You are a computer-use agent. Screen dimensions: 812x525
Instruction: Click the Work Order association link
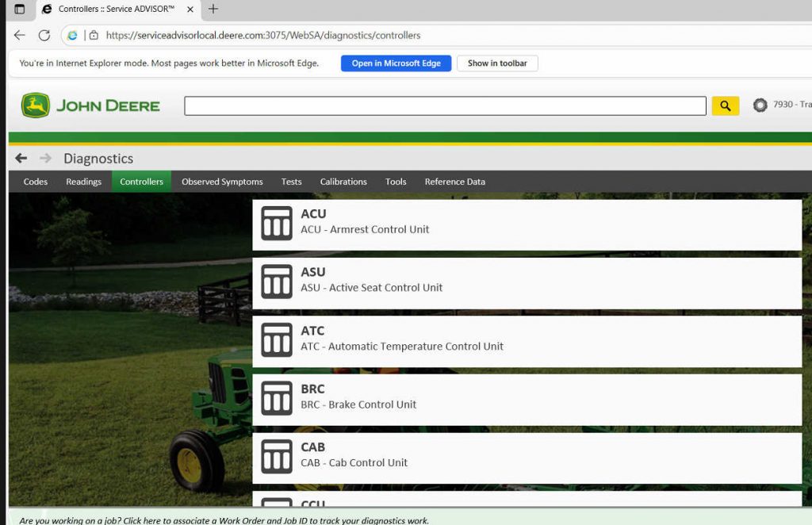point(224,520)
